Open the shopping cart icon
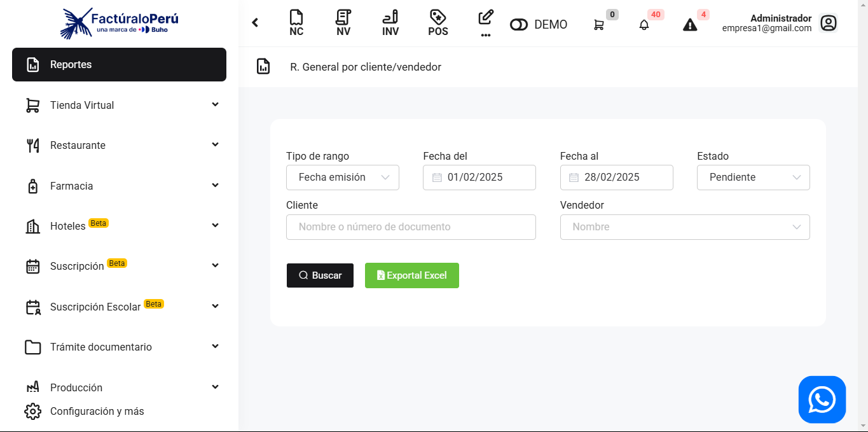 point(599,25)
